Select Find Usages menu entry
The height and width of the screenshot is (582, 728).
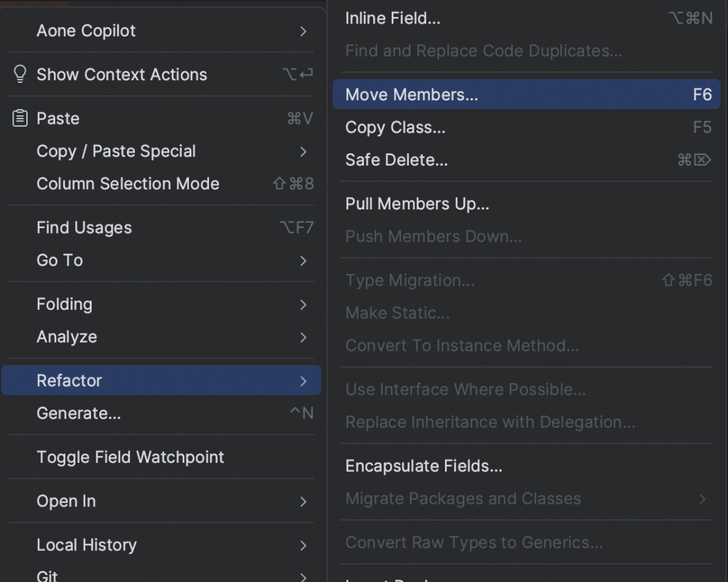coord(161,228)
